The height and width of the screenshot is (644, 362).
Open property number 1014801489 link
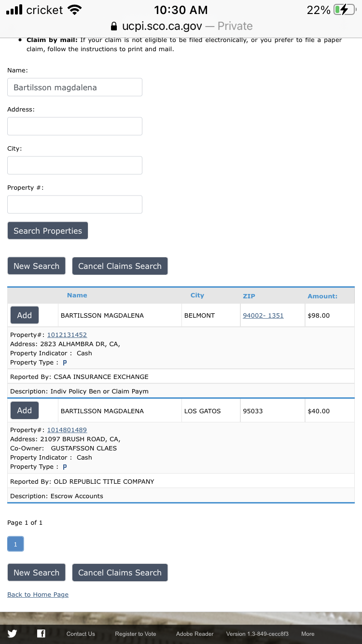click(67, 430)
